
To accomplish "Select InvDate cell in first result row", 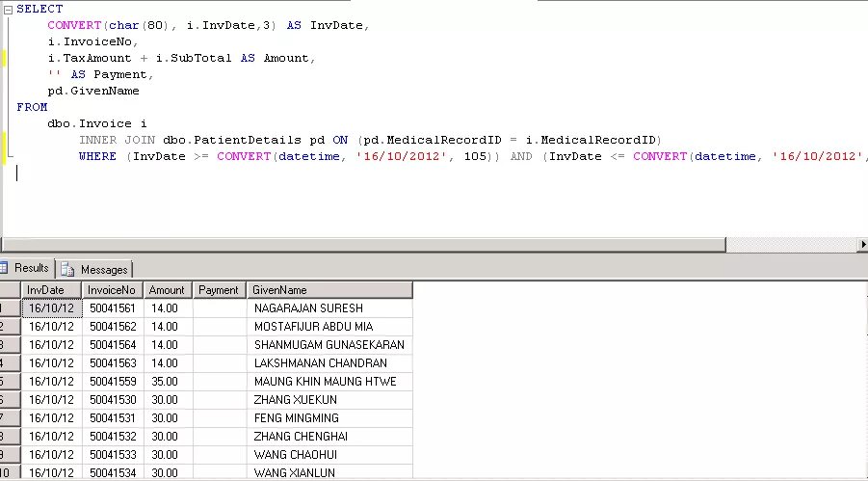I will click(x=51, y=308).
